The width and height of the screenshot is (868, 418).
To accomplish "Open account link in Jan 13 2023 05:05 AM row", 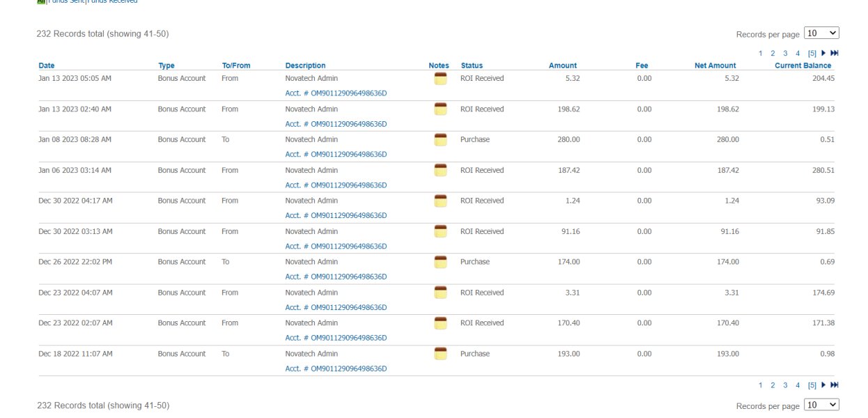I will click(x=336, y=93).
